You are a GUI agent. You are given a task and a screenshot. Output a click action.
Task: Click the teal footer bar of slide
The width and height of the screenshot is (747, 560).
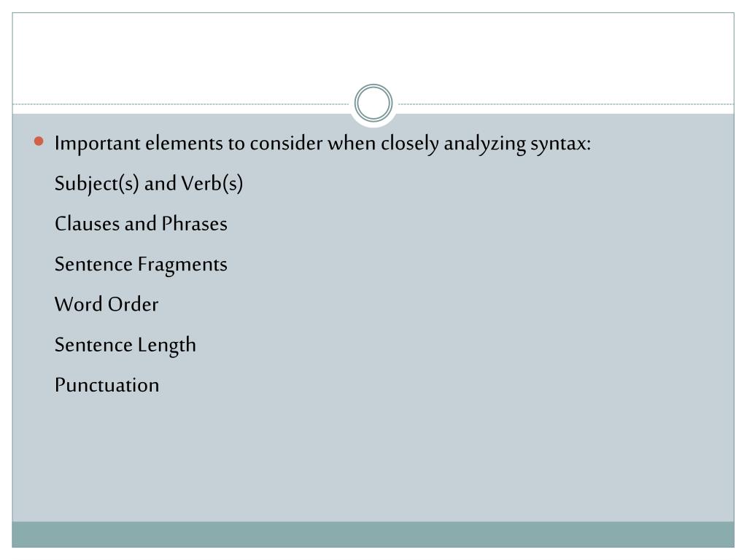tap(373, 534)
